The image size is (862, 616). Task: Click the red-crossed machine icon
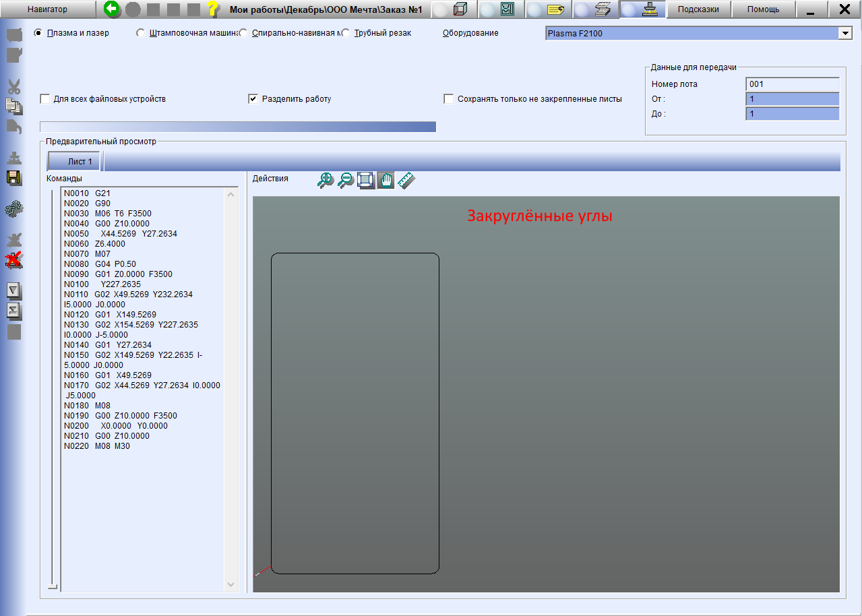(x=14, y=259)
